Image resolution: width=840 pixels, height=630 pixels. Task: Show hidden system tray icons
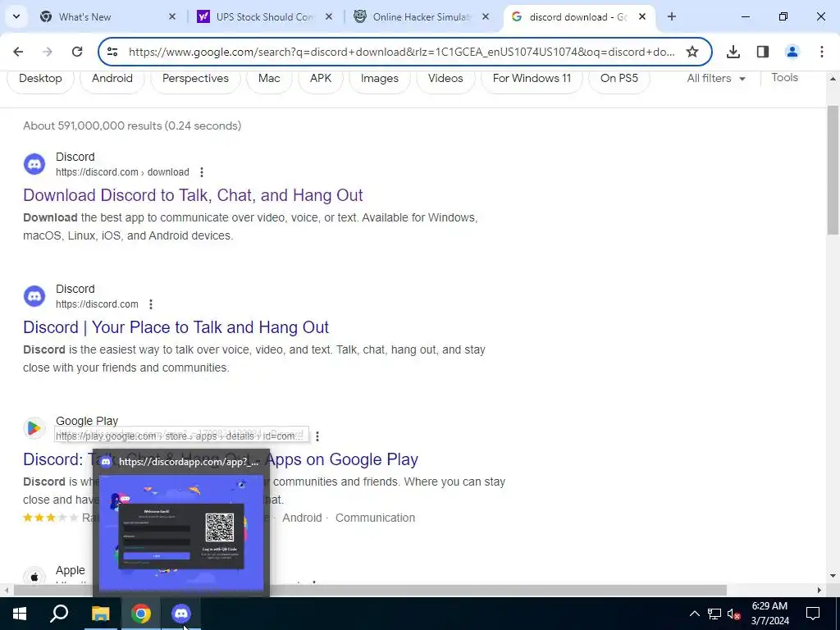click(694, 614)
